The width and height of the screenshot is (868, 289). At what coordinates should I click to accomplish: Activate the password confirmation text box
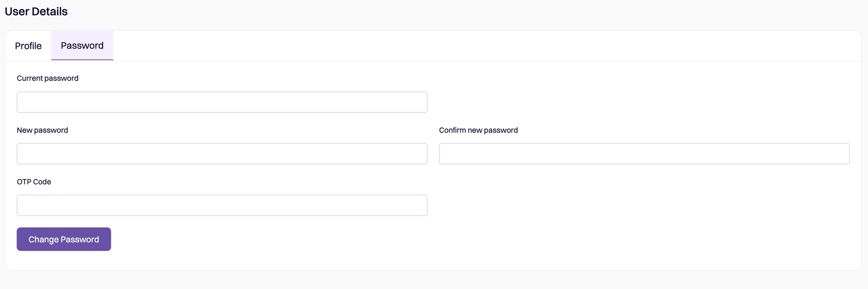tap(644, 154)
